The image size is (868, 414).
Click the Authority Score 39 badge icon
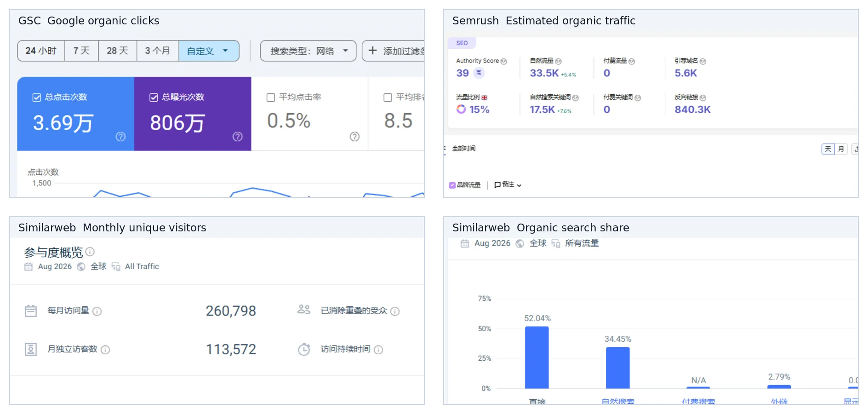coord(479,73)
